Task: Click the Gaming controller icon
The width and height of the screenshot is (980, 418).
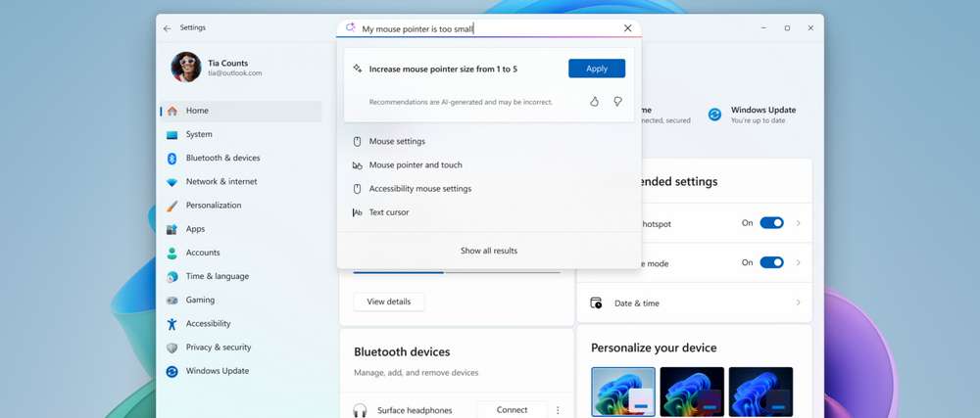Action: pos(171,301)
